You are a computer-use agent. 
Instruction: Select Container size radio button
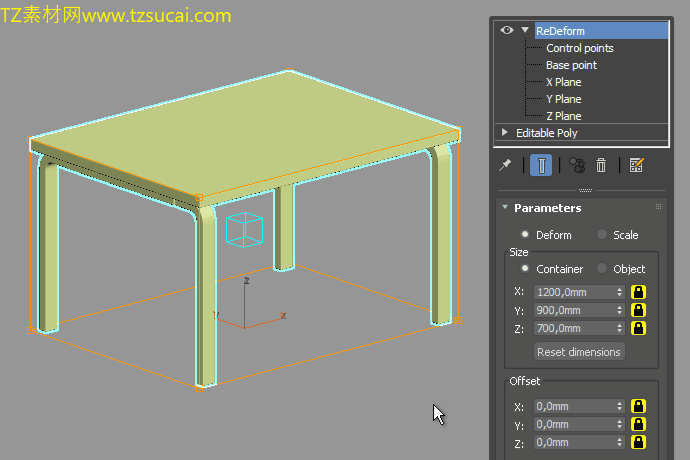click(525, 268)
